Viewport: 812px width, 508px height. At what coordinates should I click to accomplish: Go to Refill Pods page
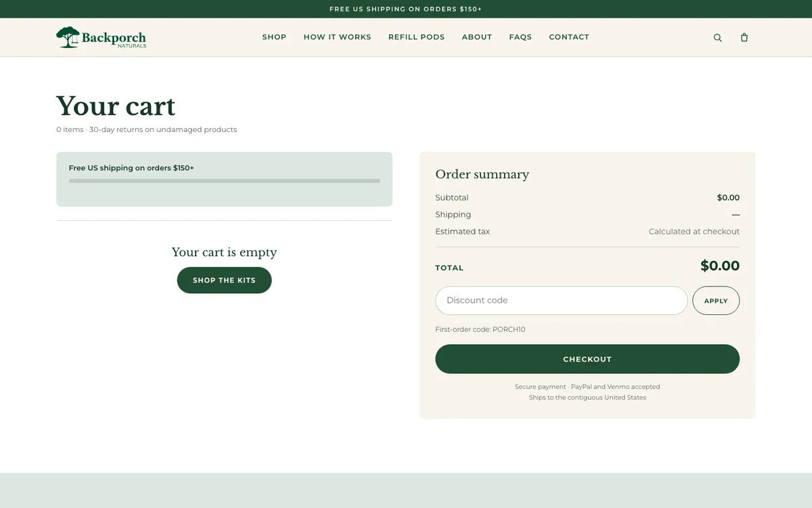(x=416, y=37)
